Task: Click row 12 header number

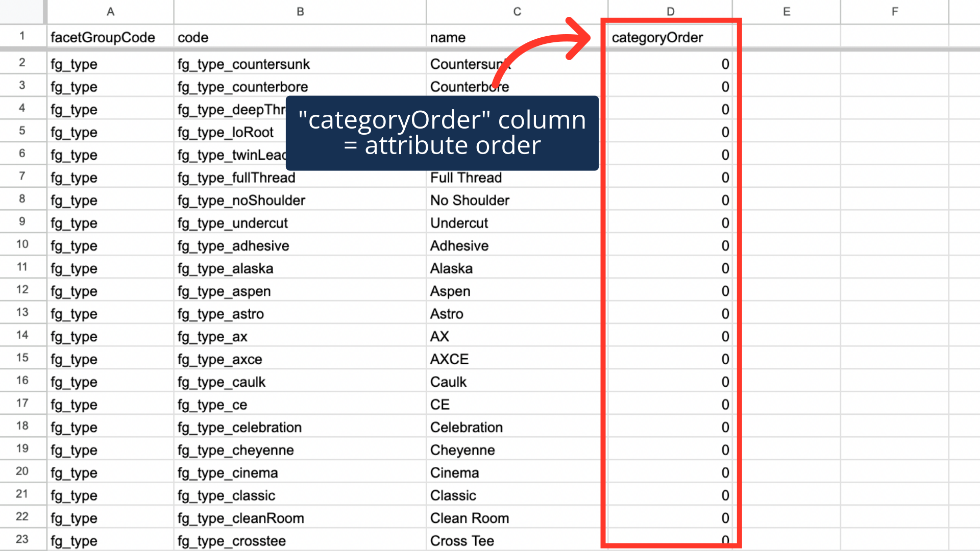Action: [22, 290]
